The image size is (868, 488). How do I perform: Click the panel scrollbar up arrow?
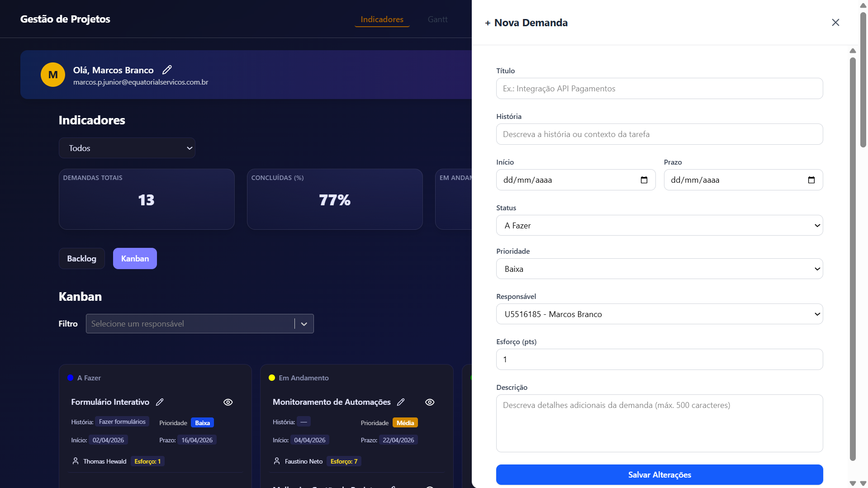853,51
